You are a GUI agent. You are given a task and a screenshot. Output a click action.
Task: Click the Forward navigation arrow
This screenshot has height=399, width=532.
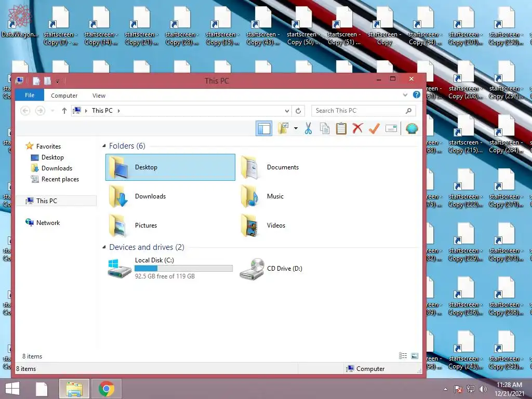(x=40, y=111)
